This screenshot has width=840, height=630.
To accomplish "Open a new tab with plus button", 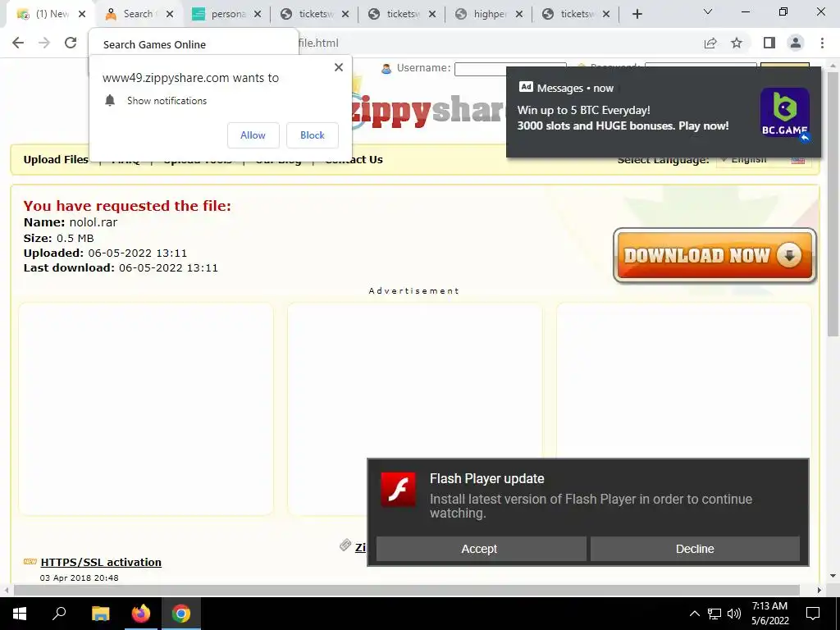I will tap(637, 14).
